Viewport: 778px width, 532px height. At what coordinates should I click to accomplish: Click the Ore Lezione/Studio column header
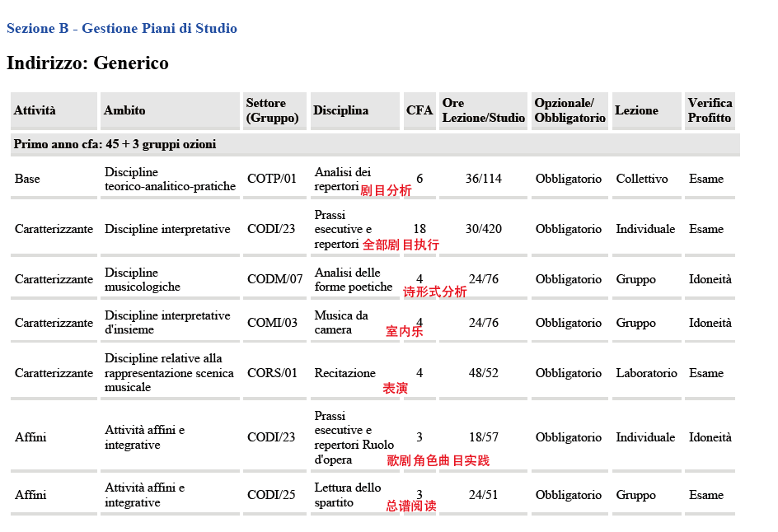pyautogui.click(x=483, y=110)
